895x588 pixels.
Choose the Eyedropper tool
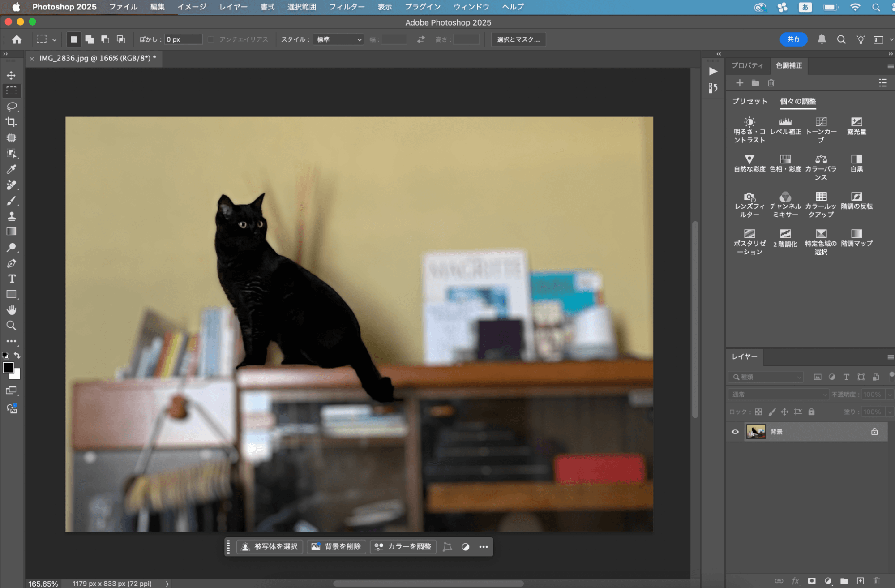tap(12, 169)
